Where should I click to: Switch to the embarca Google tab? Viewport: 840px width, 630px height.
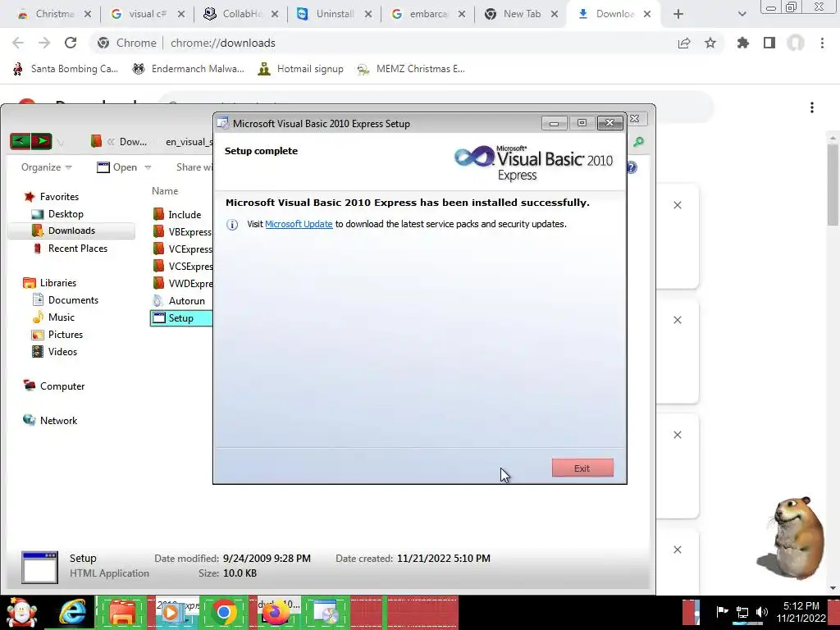tap(427, 14)
